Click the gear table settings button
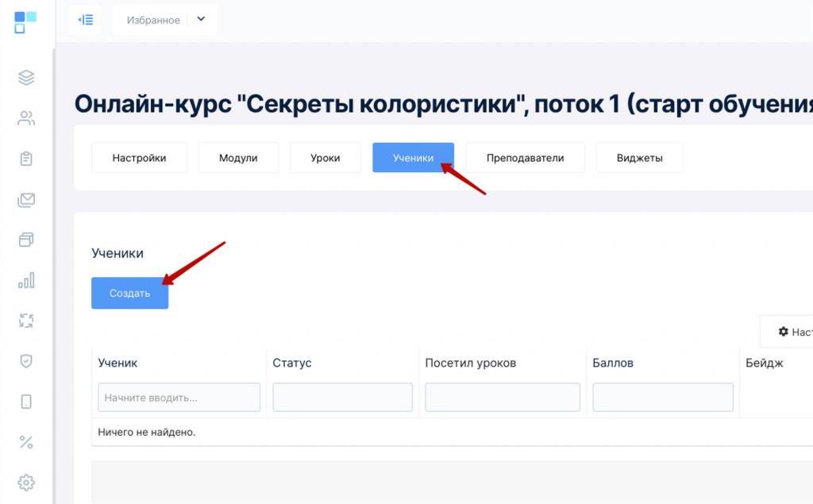The height and width of the screenshot is (504, 813). pos(787,332)
